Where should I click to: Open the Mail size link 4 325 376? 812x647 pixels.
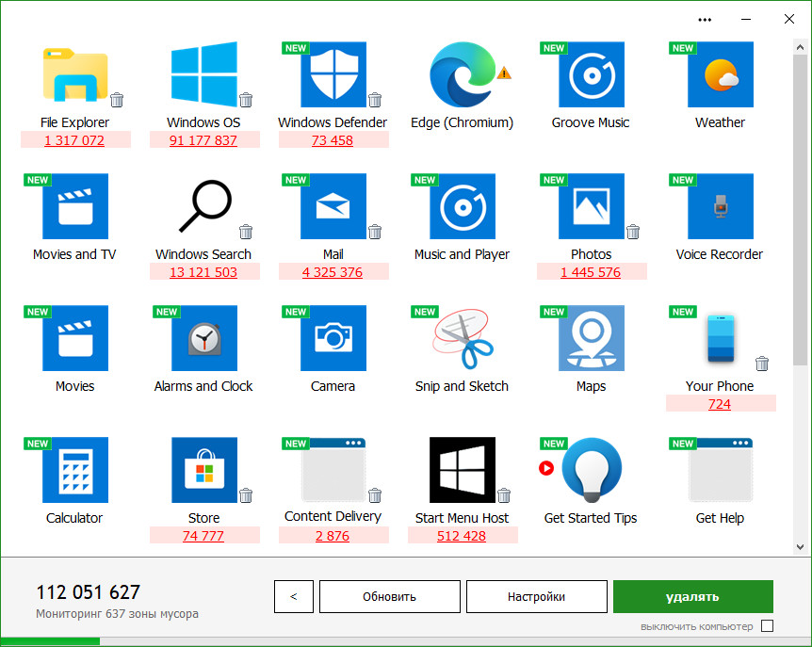click(333, 272)
